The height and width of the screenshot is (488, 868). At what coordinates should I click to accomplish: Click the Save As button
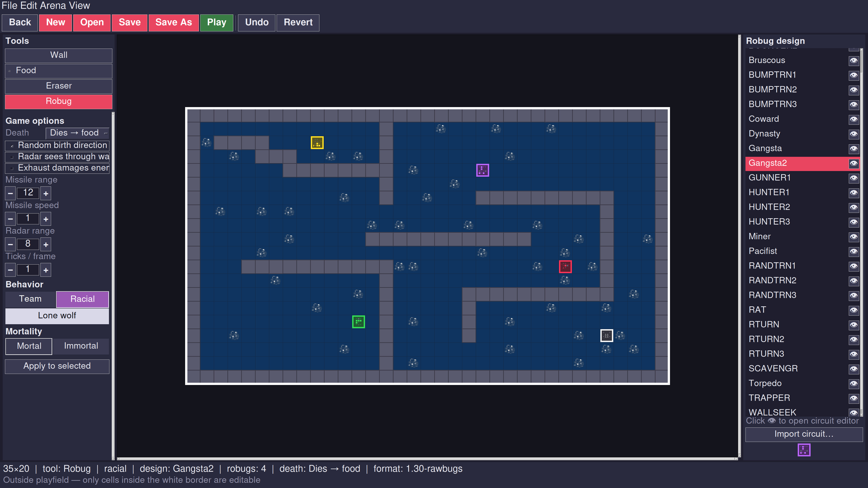click(x=174, y=23)
